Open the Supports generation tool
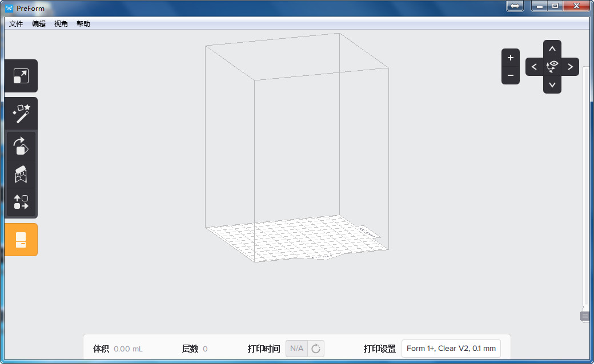594x364 pixels. [x=21, y=174]
